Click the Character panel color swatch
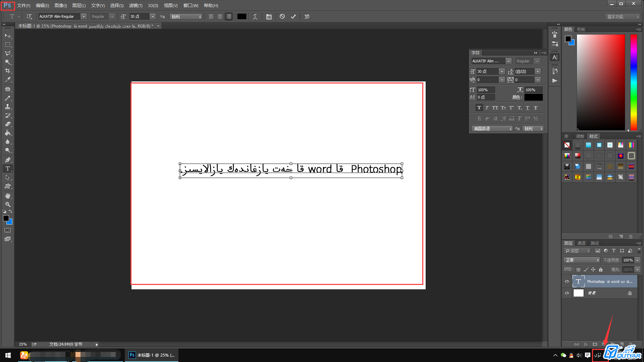 point(534,97)
